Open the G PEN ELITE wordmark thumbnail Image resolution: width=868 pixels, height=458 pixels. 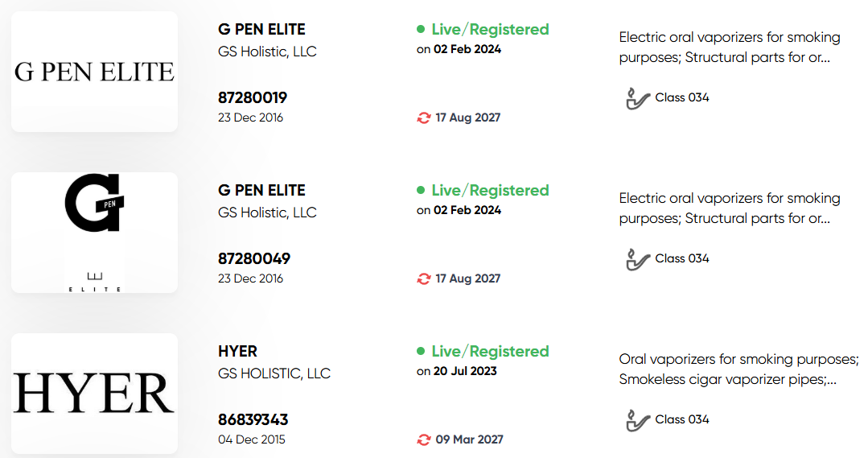pos(95,72)
